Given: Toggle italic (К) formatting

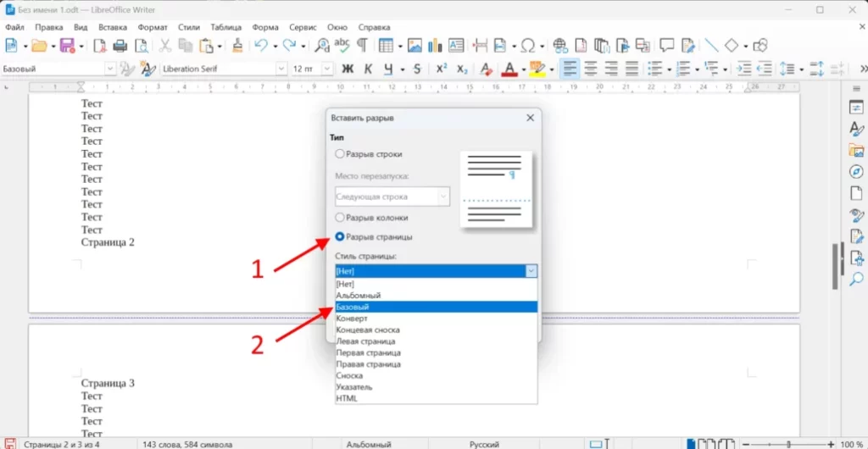Looking at the screenshot, I should 368,69.
